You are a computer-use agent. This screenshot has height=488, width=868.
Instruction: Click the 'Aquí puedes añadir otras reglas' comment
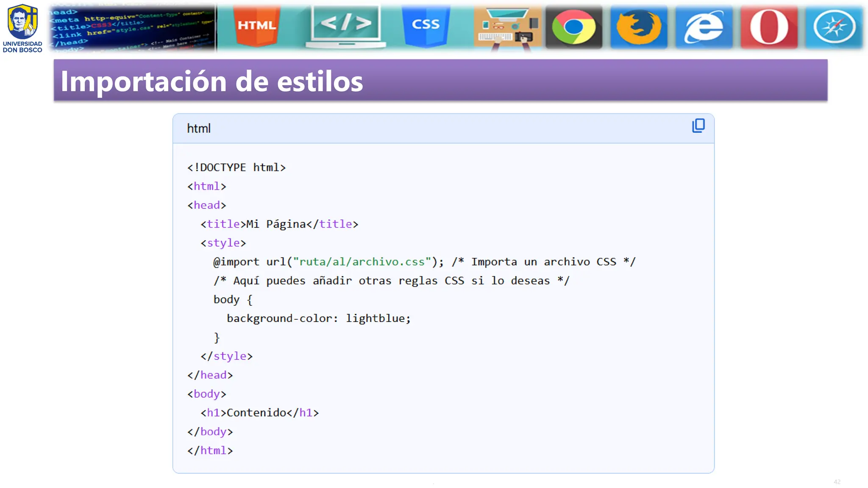(392, 280)
